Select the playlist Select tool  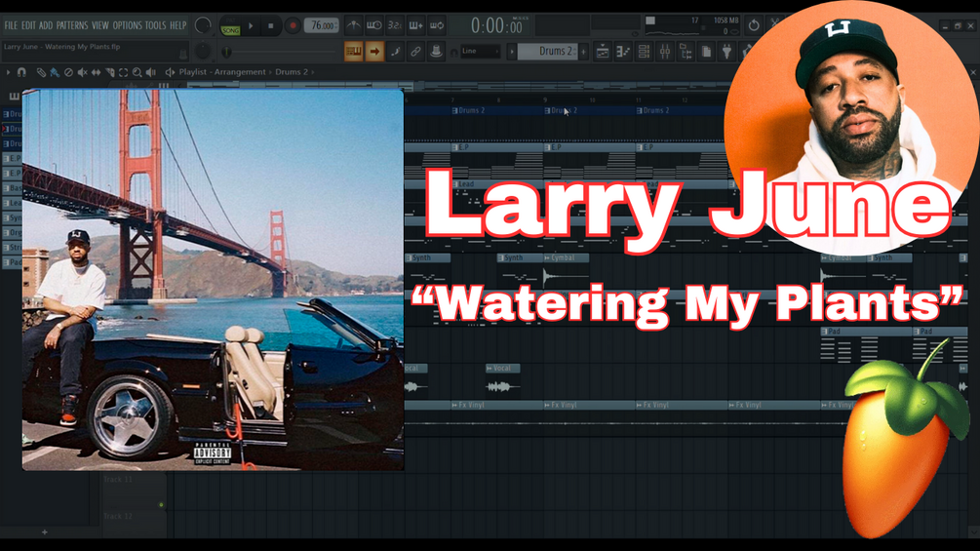click(x=124, y=72)
